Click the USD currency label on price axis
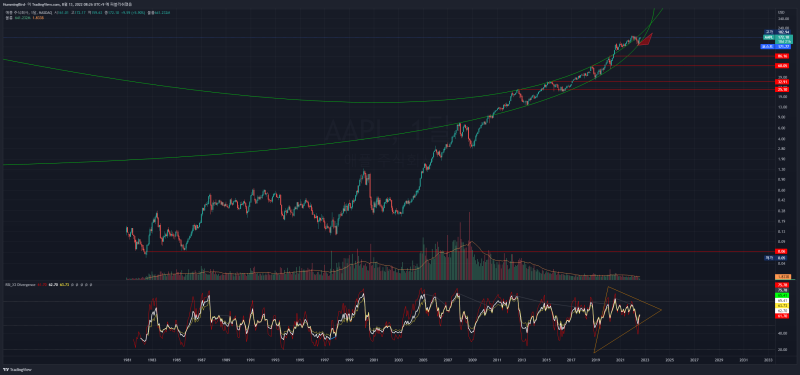 [781, 12]
